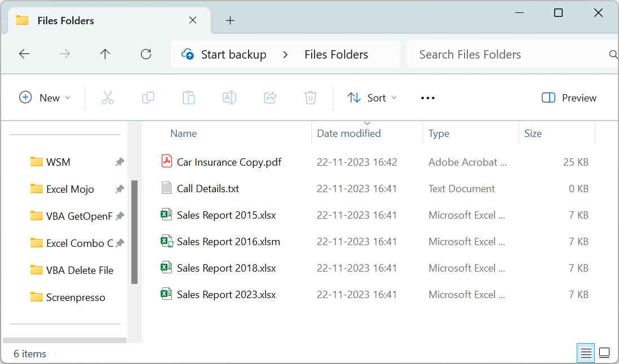
Task: Click the 25 KB size cell
Action: coord(576,162)
